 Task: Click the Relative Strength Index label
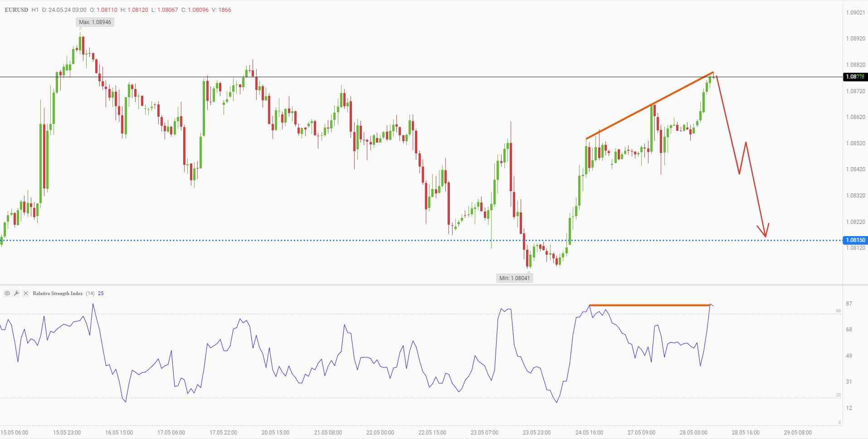58,293
